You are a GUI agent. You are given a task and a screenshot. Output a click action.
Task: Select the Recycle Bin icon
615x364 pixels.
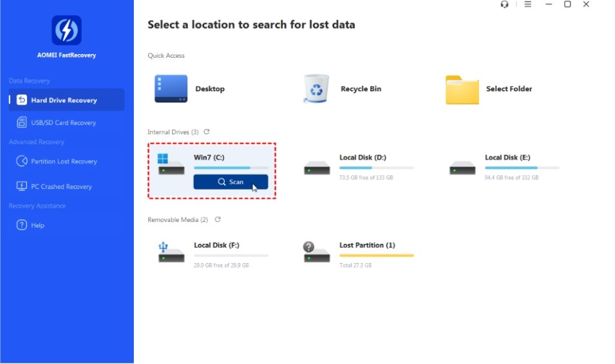316,89
